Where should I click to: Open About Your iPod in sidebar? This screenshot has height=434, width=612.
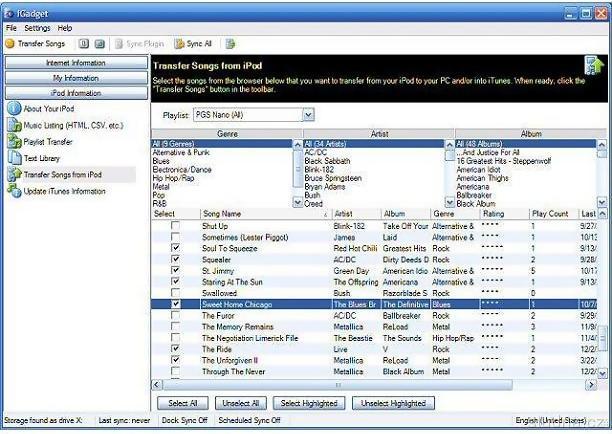(13, 108)
